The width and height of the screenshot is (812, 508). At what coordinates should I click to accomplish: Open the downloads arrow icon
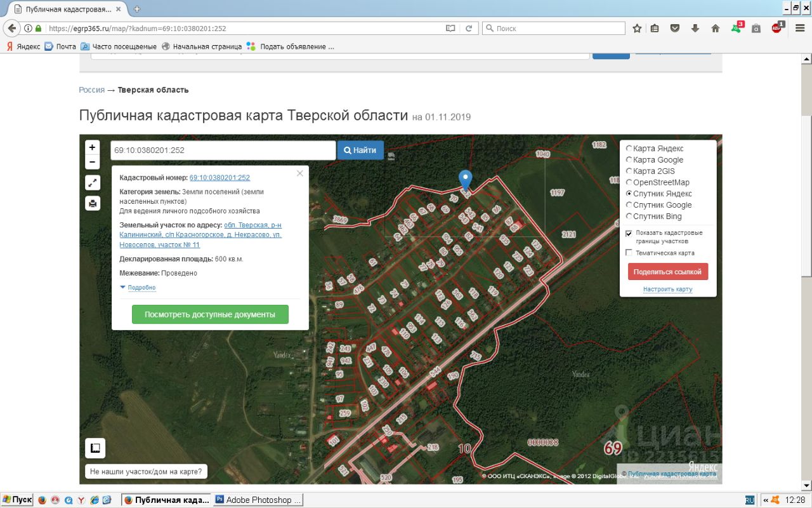coord(695,29)
